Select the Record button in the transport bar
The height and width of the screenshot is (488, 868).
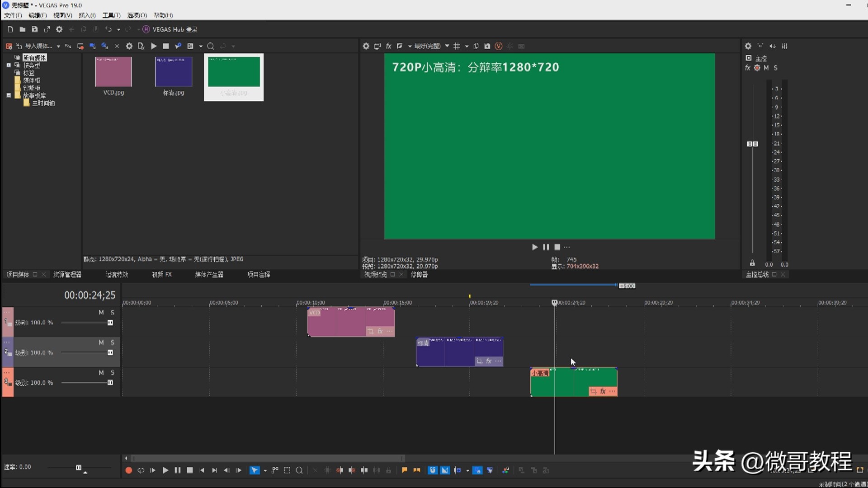click(x=128, y=470)
